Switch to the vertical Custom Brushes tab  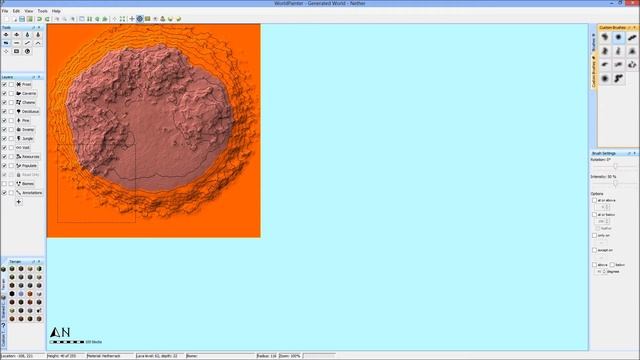(x=593, y=71)
